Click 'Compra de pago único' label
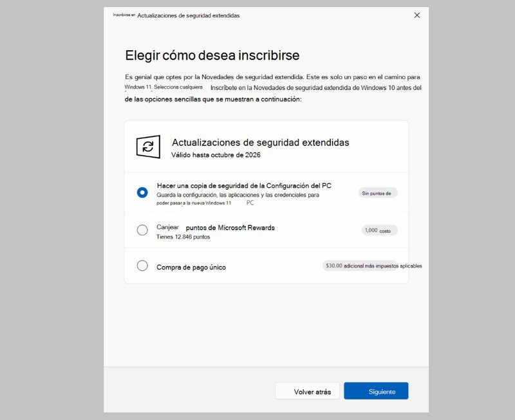This screenshot has height=420, width=515. [191, 268]
